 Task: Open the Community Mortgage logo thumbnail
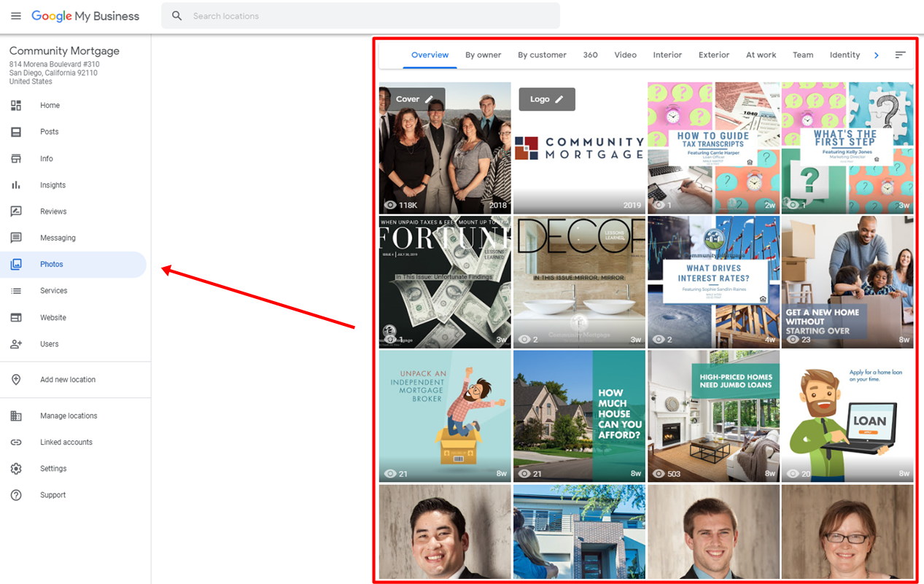pos(579,148)
